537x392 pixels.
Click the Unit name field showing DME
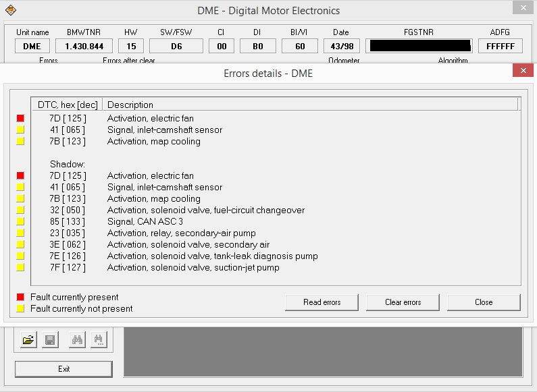point(32,46)
